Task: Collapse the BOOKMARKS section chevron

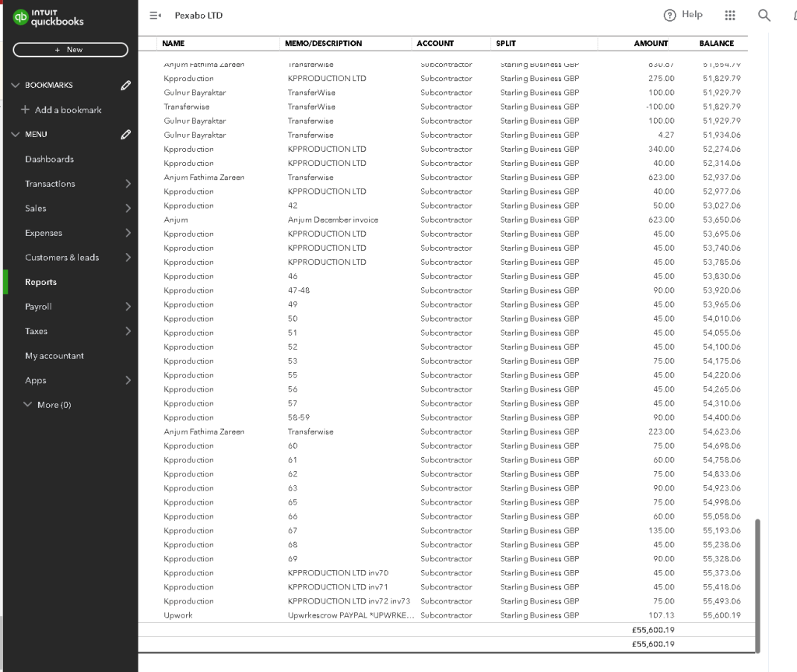Action: click(x=16, y=85)
